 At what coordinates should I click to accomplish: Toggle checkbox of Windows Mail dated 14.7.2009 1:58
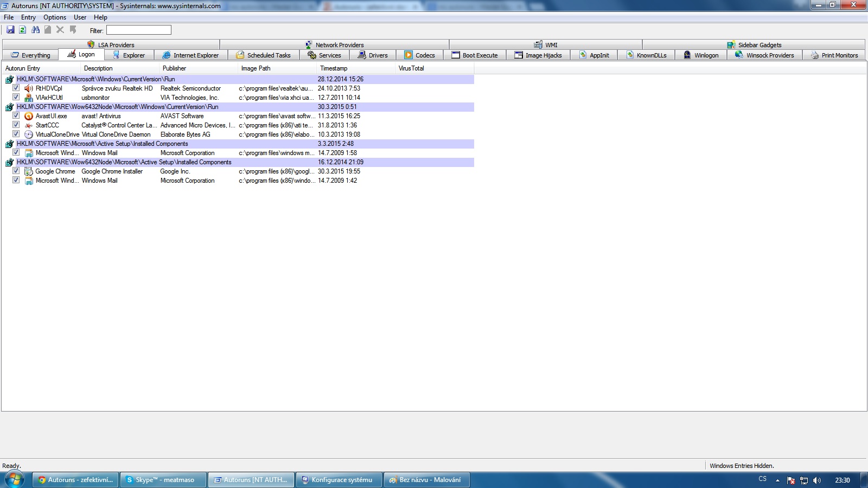16,152
